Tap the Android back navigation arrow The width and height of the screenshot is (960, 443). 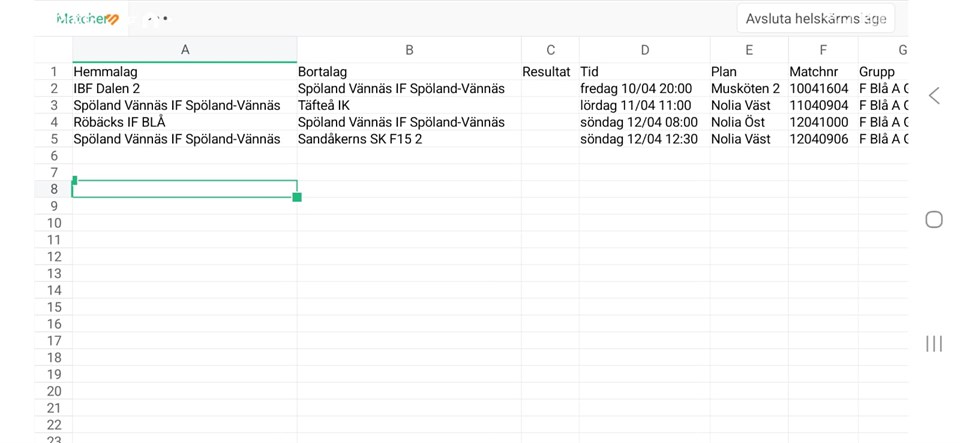934,96
